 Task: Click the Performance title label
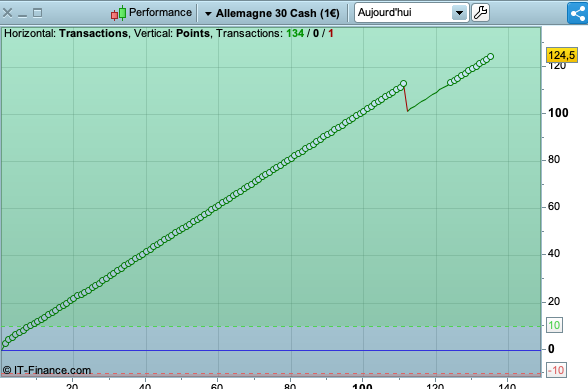(x=160, y=12)
